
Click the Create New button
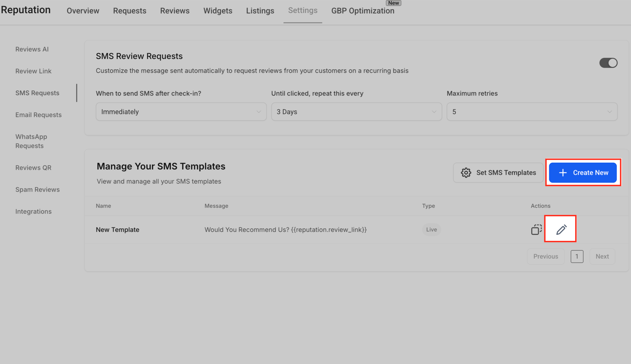583,172
